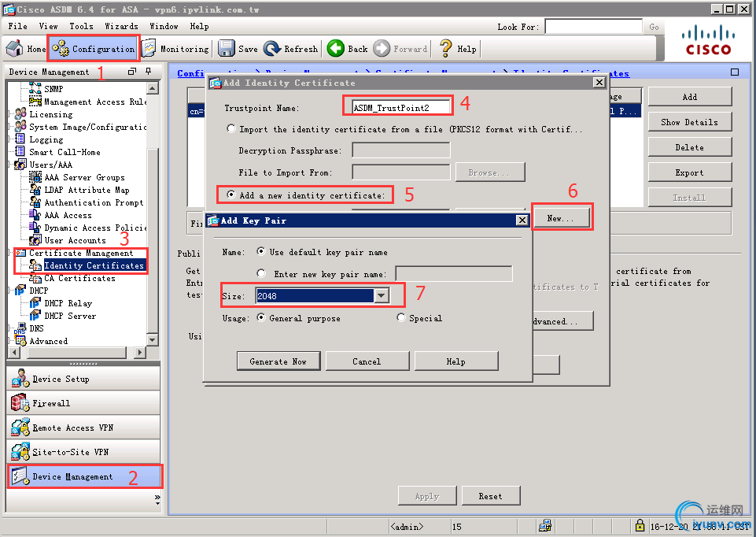The width and height of the screenshot is (756, 537).
Task: Select DHCP Relay item
Action: (x=68, y=303)
